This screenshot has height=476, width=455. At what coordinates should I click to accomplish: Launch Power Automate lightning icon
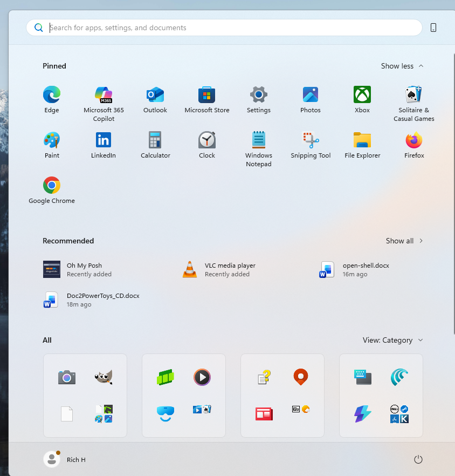[x=363, y=414]
